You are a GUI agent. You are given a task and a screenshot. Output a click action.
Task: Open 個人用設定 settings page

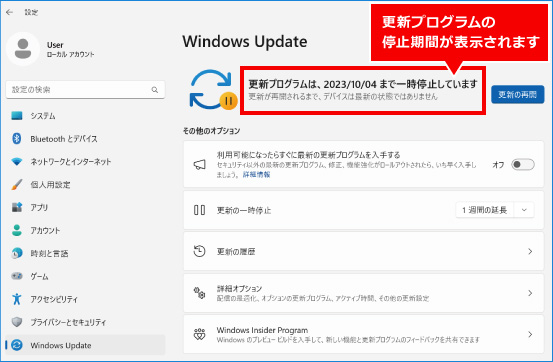85,185
